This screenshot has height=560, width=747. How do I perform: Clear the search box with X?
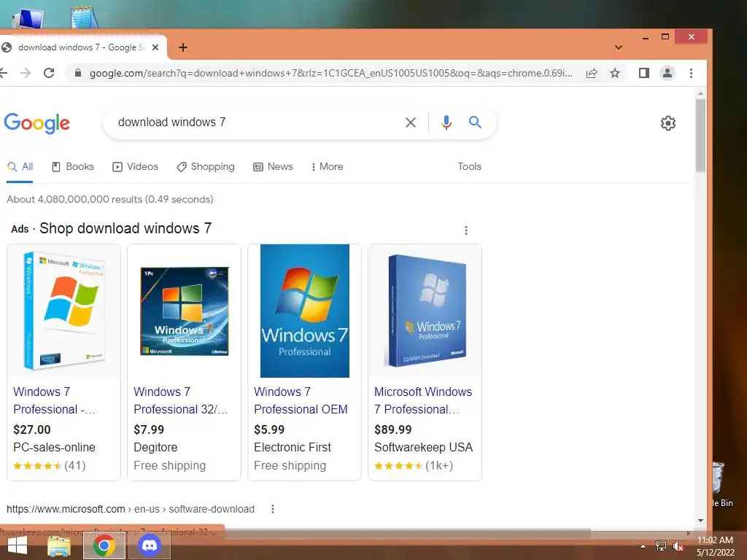click(x=410, y=122)
